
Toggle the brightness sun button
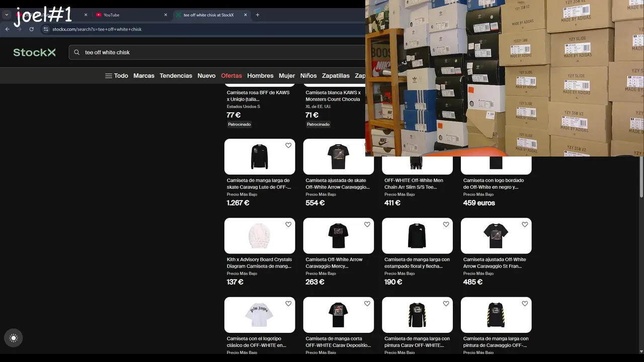[x=14, y=338]
